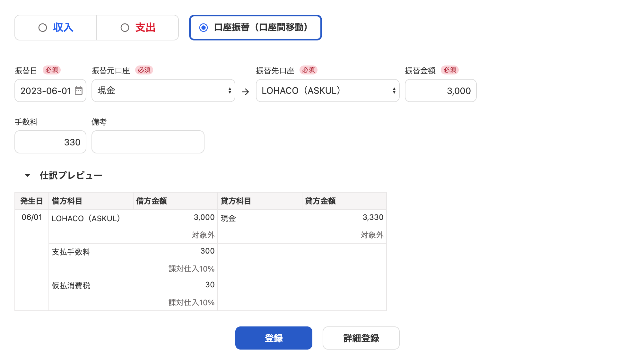Open the 振替先口座 dropdown LOHACO（ASKUL）

pos(327,91)
